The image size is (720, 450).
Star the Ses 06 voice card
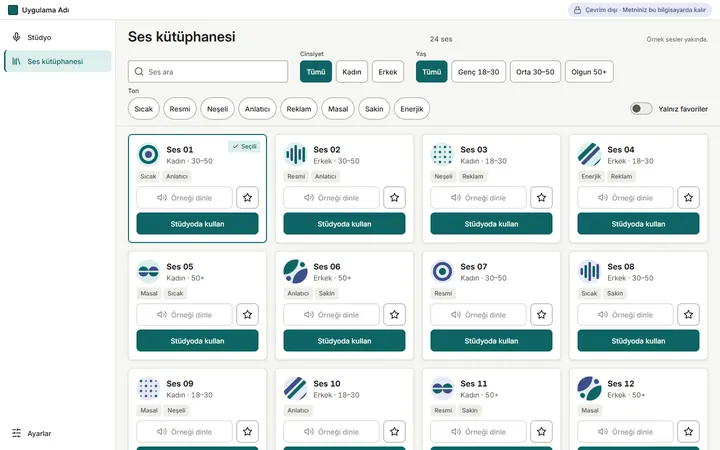tap(394, 315)
